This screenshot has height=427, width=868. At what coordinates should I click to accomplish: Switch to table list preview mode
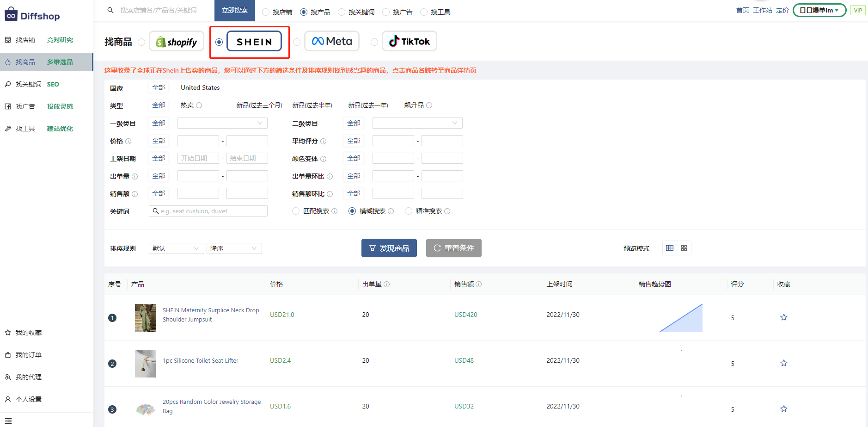[670, 248]
